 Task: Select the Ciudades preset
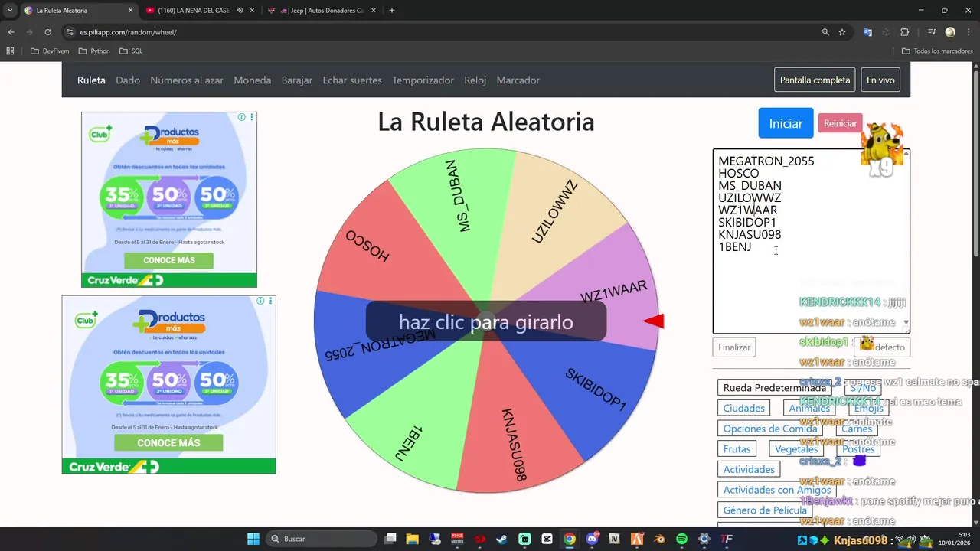click(744, 409)
